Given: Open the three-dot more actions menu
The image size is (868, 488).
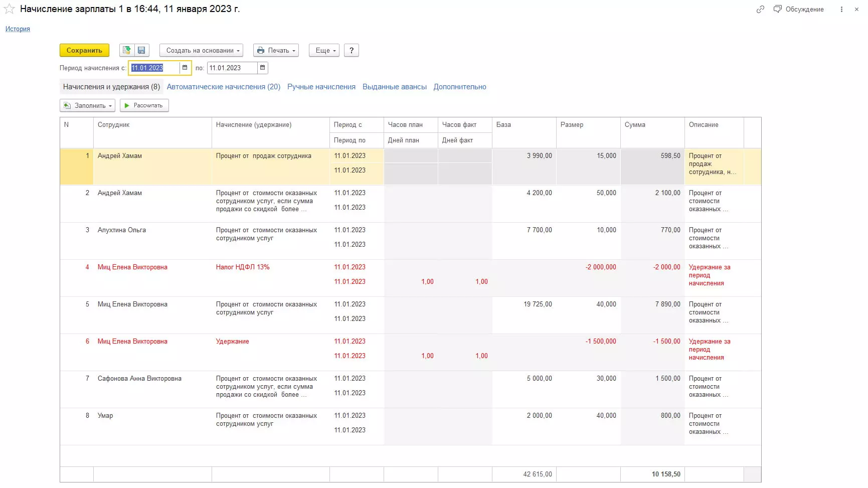Looking at the screenshot, I should pyautogui.click(x=841, y=9).
